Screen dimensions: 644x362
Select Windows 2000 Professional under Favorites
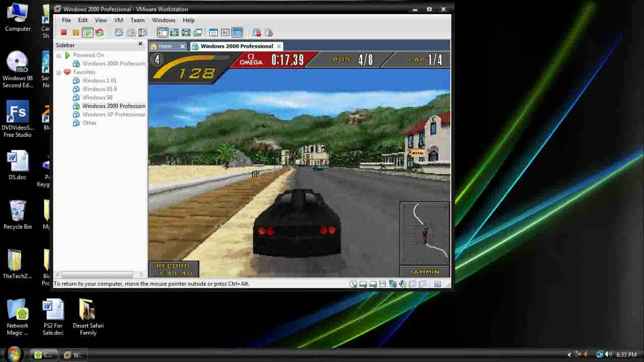click(114, 106)
